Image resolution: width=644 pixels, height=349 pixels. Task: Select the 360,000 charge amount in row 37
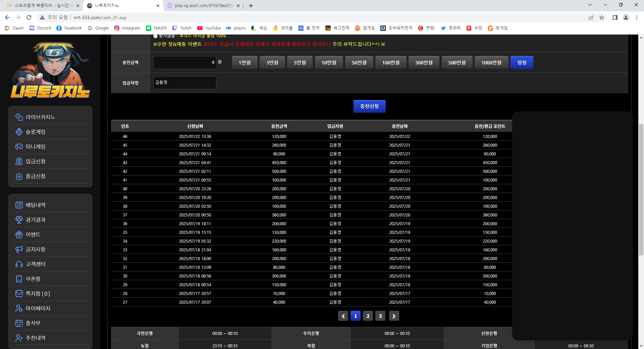[x=279, y=215]
